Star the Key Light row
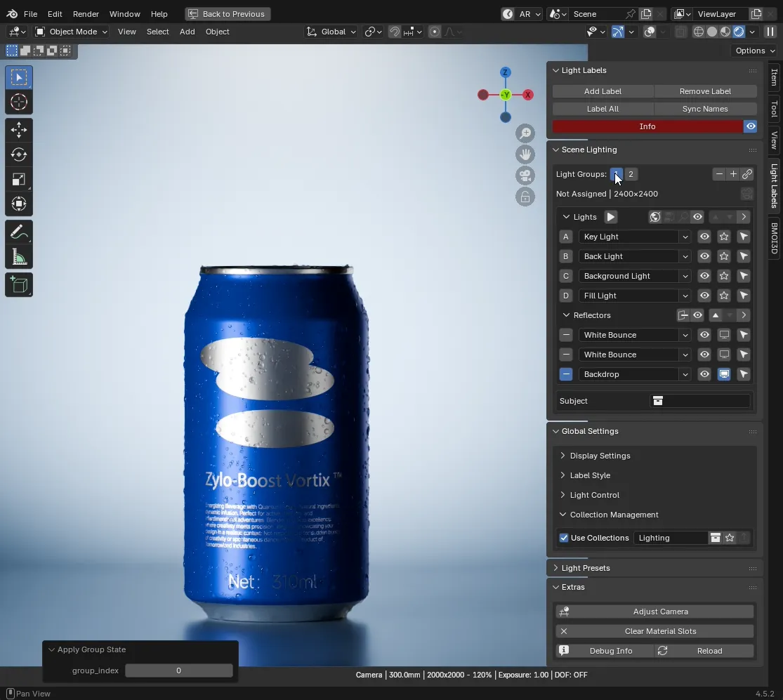The width and height of the screenshot is (783, 700). coord(723,237)
